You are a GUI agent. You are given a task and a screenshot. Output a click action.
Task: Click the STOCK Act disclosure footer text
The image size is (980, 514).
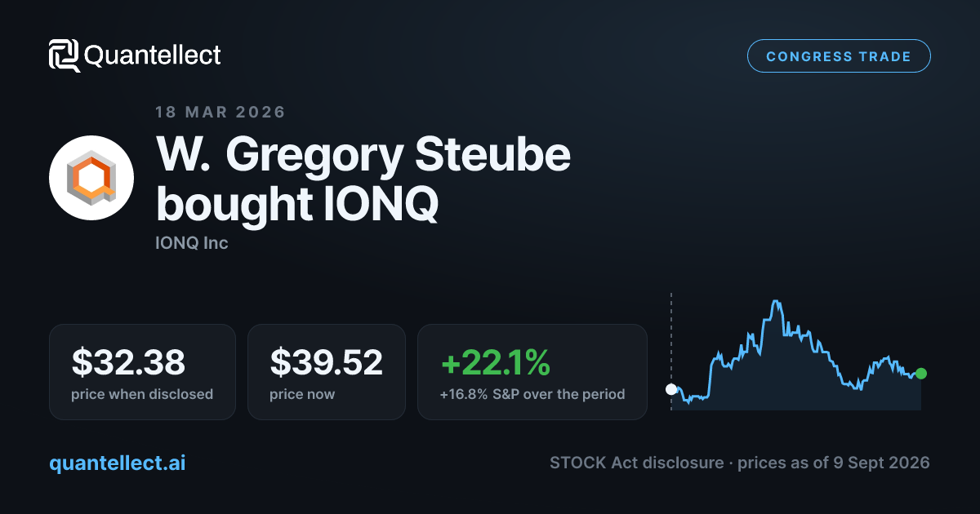point(740,463)
